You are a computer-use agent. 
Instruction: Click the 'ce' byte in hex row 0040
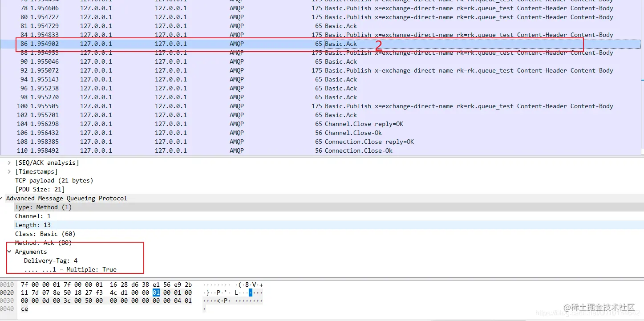24,309
